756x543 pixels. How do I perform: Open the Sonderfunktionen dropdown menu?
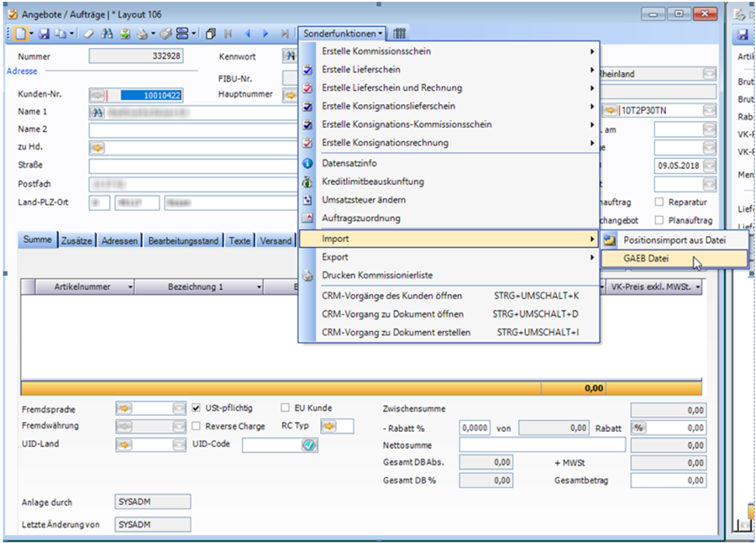pyautogui.click(x=343, y=34)
